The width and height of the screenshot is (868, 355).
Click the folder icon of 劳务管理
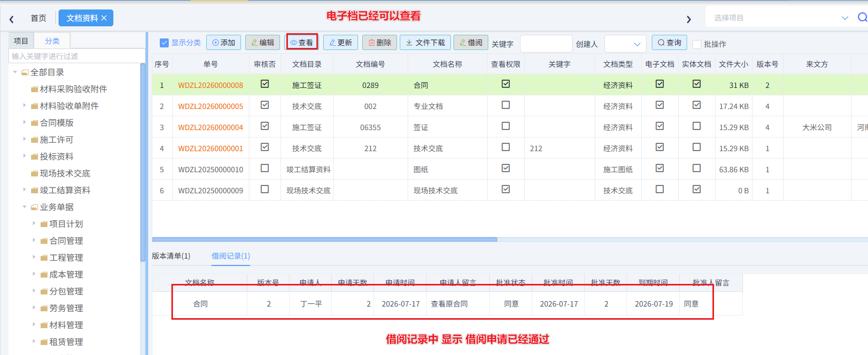pos(44,308)
